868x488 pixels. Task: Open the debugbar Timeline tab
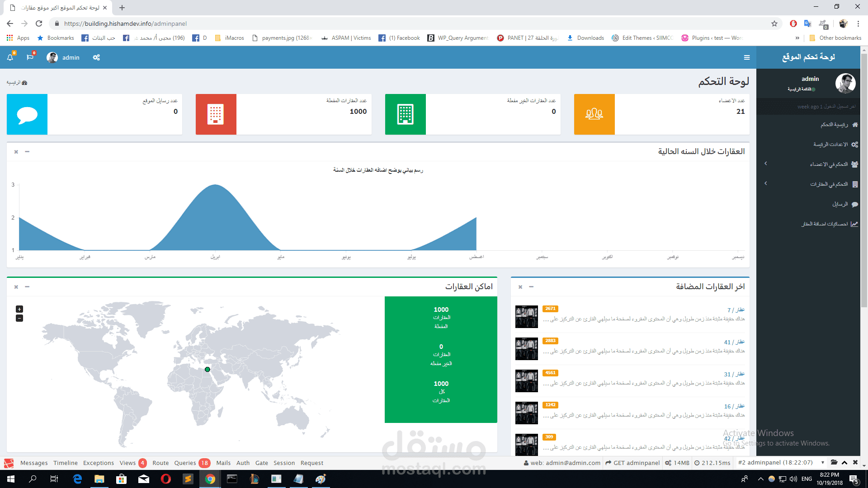[66, 463]
